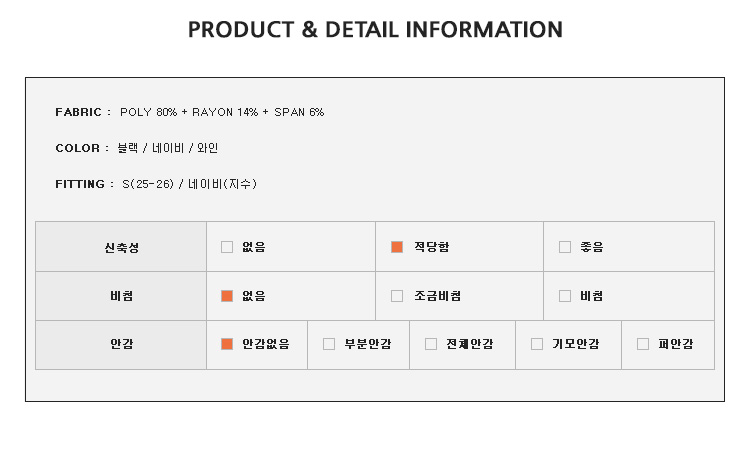
Task: Tick the 기모안감 checkbox
Action: pos(537,344)
